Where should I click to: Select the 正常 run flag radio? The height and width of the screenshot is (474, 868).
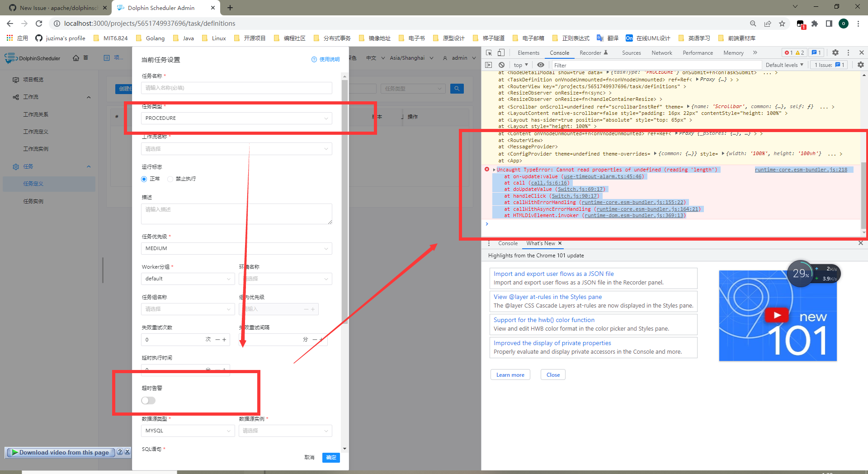(x=144, y=179)
